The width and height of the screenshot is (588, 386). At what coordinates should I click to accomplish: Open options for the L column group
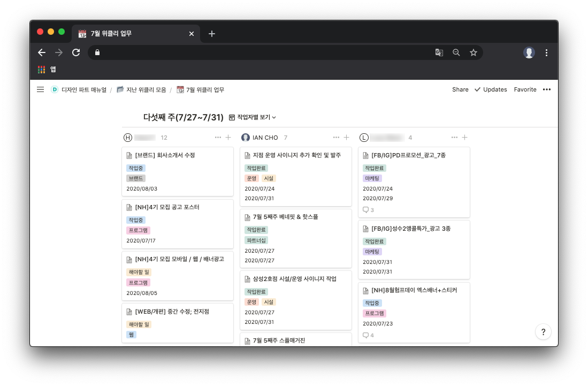coord(454,138)
